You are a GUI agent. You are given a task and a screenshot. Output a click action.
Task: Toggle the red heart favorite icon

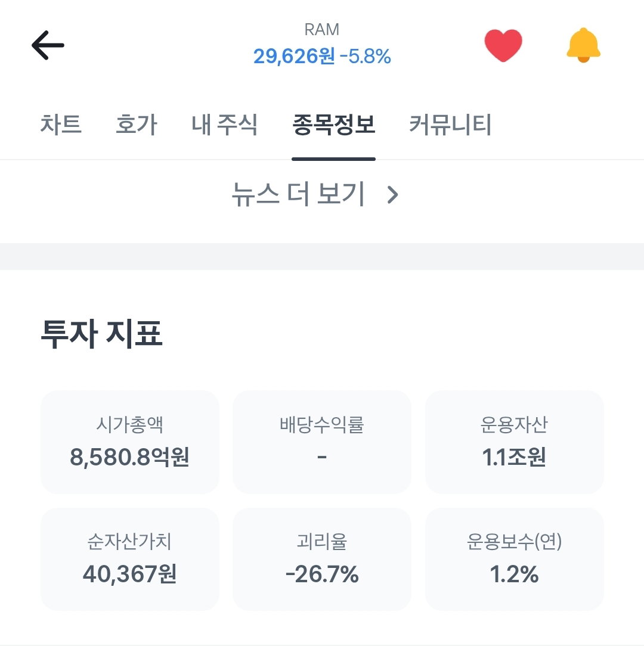point(503,45)
